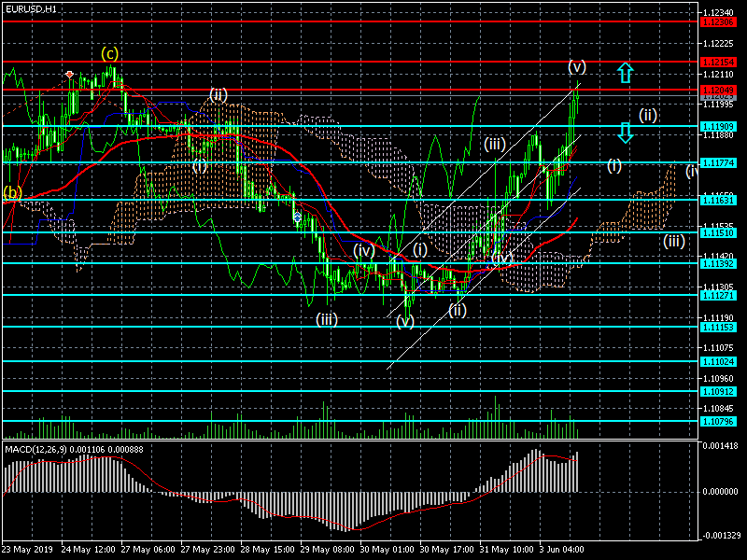Select the 23 May 2019 date on time axis
The height and width of the screenshot is (560, 747).
pos(28,550)
